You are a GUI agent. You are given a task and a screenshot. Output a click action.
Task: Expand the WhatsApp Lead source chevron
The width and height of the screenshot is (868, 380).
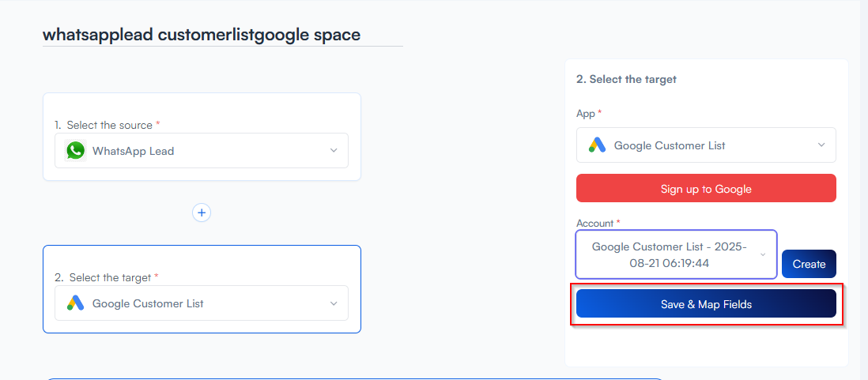coord(334,151)
